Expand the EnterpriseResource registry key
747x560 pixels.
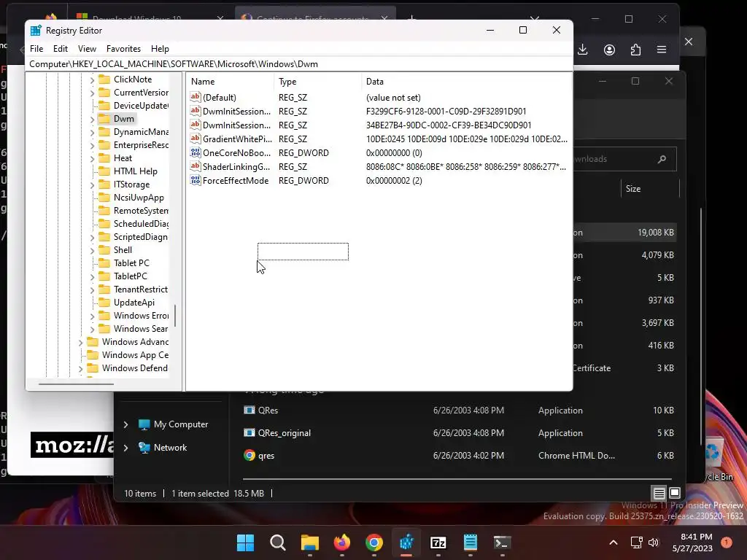pos(92,145)
